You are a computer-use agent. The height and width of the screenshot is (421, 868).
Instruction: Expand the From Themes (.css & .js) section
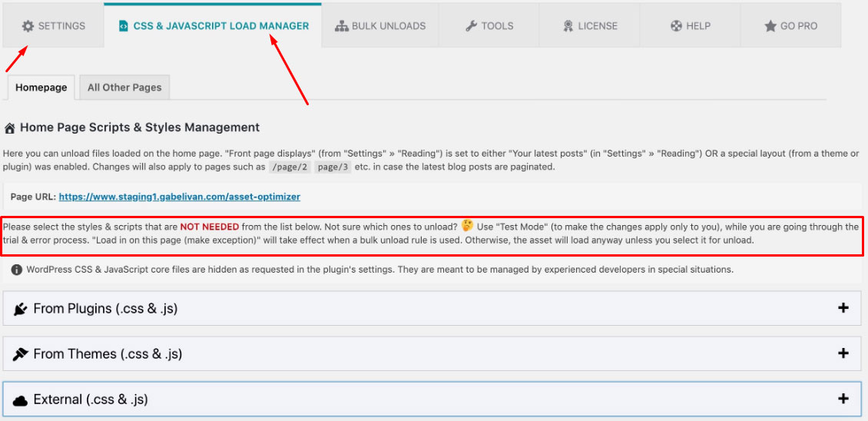tap(432, 353)
